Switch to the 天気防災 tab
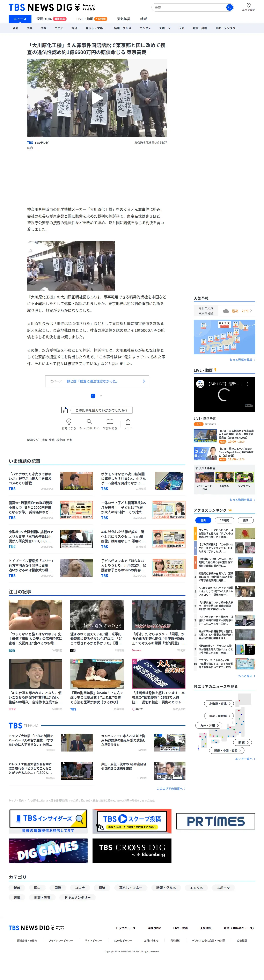The width and height of the screenshot is (264, 980). click(124, 19)
